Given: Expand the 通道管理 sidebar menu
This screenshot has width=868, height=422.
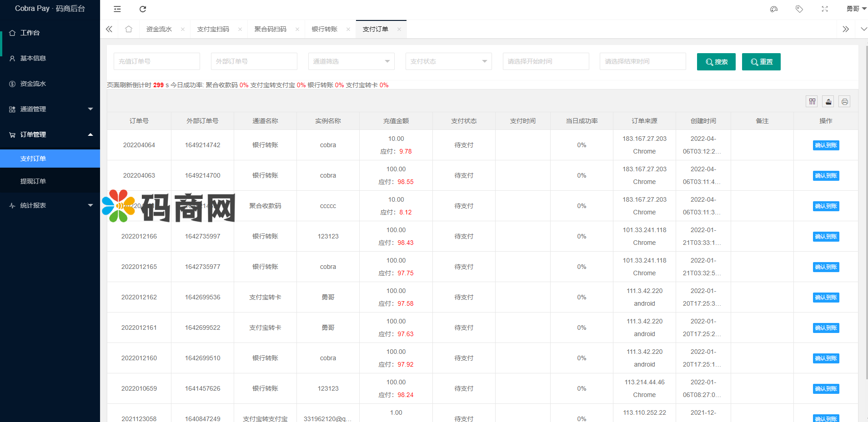Looking at the screenshot, I should click(x=50, y=109).
